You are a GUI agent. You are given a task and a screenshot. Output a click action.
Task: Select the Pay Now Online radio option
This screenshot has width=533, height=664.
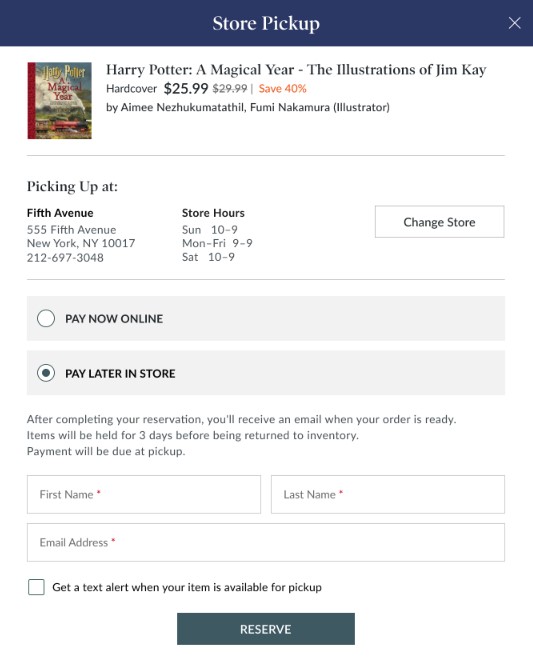click(46, 318)
